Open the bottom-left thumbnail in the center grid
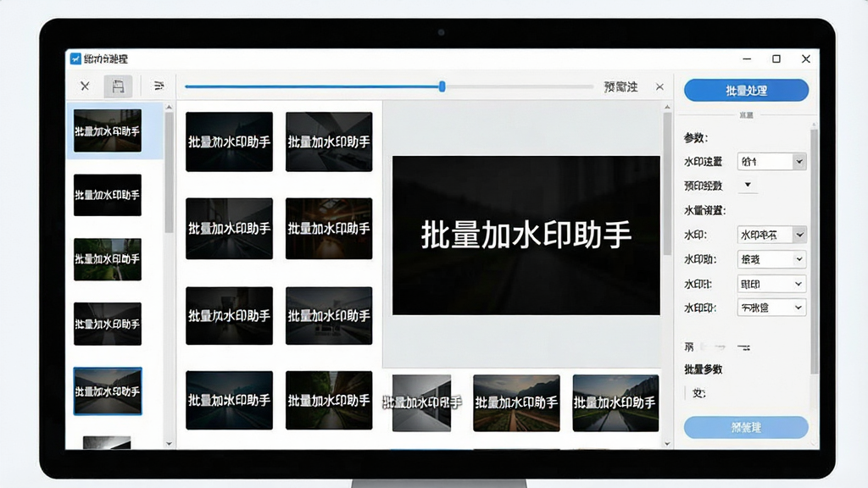Image resolution: width=868 pixels, height=488 pixels. point(229,400)
